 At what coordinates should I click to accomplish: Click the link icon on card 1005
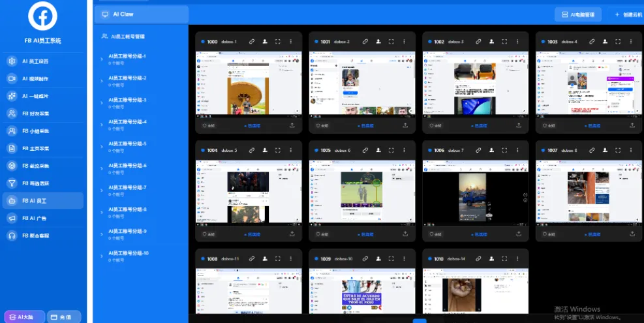pos(365,150)
